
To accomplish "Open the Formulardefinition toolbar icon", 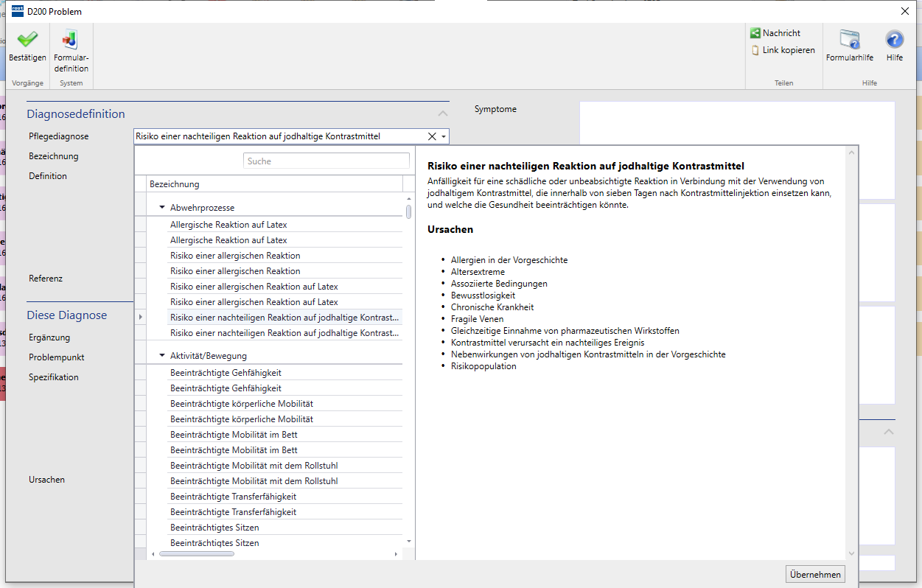I will [71, 40].
